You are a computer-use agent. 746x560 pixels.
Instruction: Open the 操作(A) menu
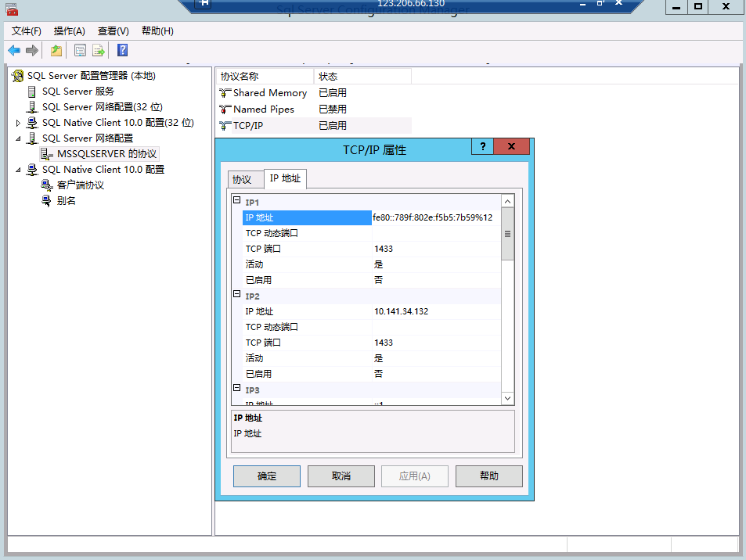coord(70,31)
